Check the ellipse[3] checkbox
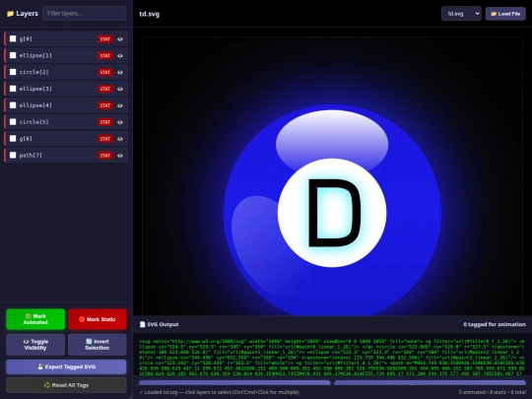This screenshot has width=532, height=399. click(x=13, y=89)
